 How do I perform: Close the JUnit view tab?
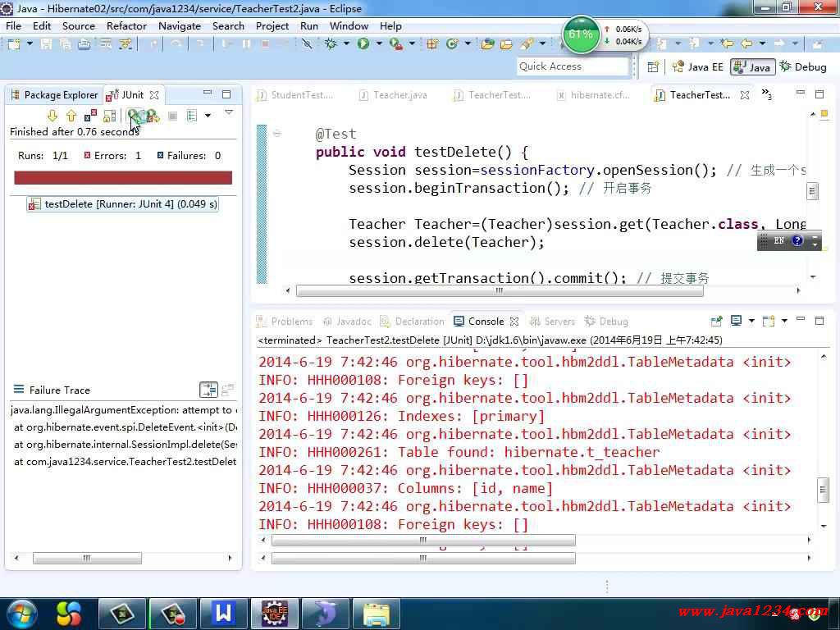154,95
